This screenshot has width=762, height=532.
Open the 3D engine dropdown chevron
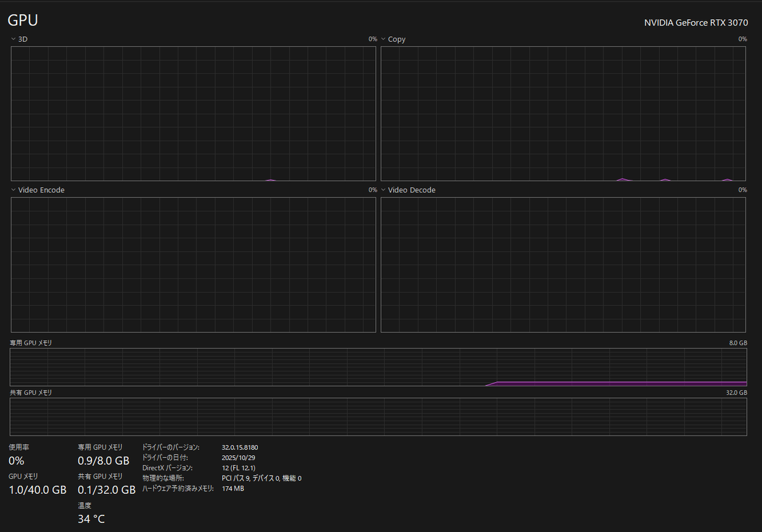pyautogui.click(x=13, y=39)
